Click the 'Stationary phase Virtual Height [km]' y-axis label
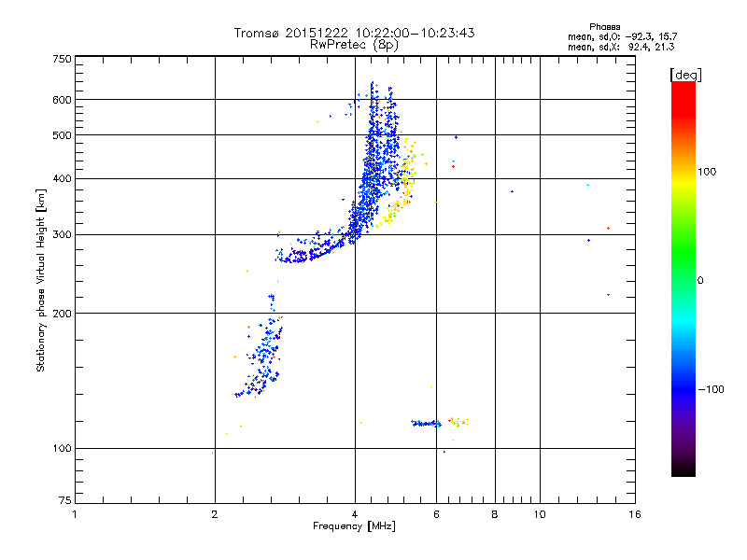The height and width of the screenshot is (560, 747). click(x=40, y=280)
